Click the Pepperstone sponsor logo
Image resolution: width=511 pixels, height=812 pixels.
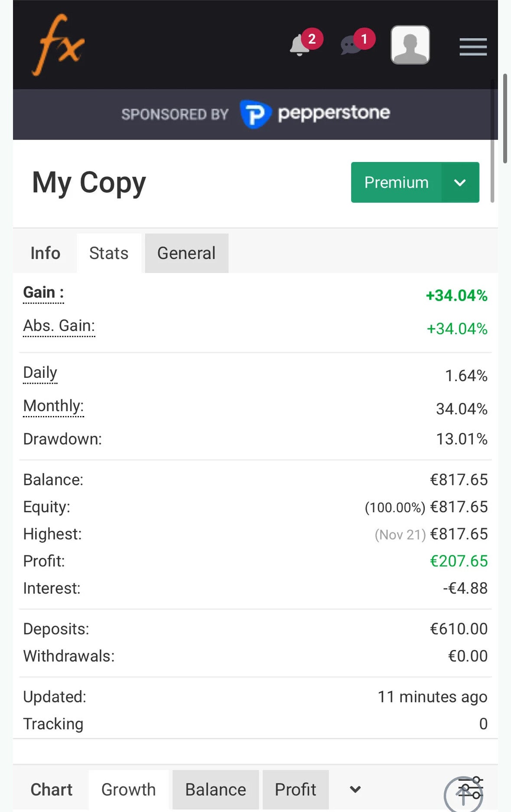coord(315,114)
